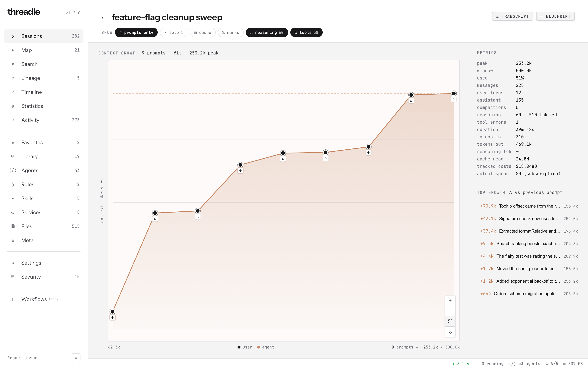Click the Workflows hash icon
Viewport: 588px width, 368px height.
(x=13, y=299)
